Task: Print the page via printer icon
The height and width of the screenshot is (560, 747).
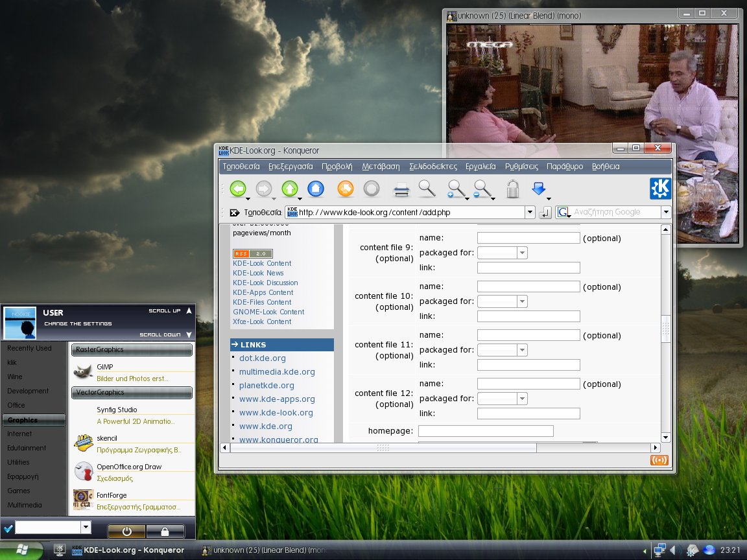Action: click(x=401, y=190)
